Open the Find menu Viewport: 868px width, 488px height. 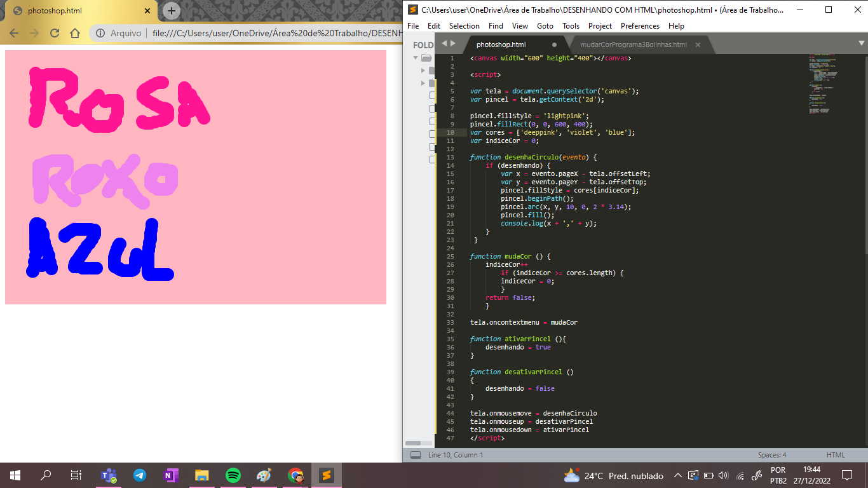pyautogui.click(x=496, y=26)
